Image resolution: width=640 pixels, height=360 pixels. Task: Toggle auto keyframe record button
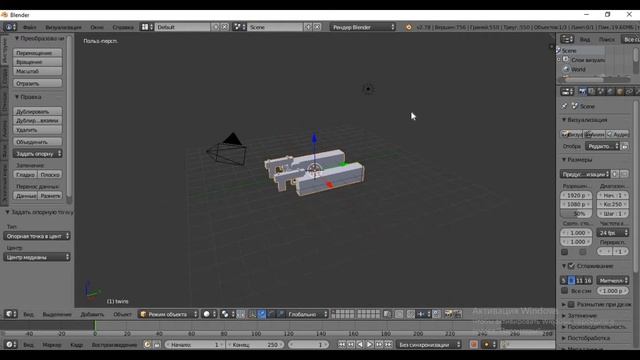pos(473,344)
